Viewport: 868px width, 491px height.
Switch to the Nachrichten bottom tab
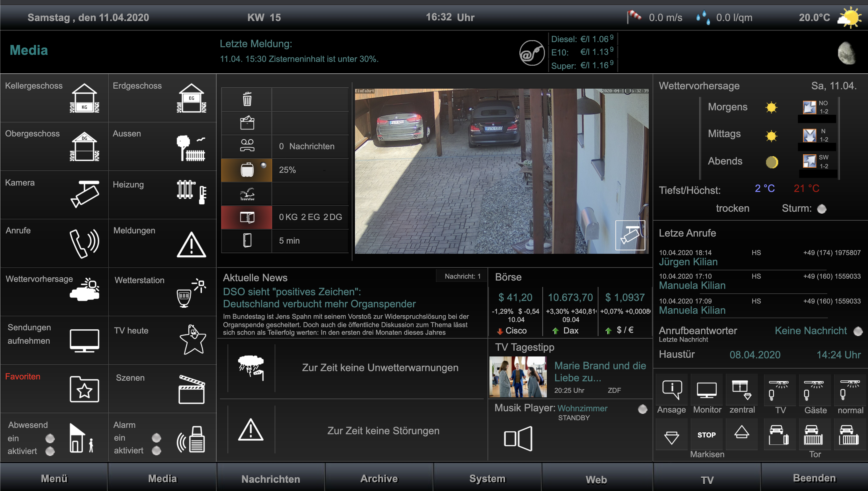pyautogui.click(x=271, y=479)
